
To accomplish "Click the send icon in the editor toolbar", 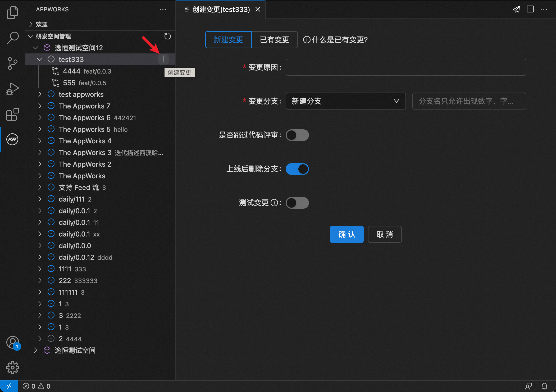I will tap(517, 9).
